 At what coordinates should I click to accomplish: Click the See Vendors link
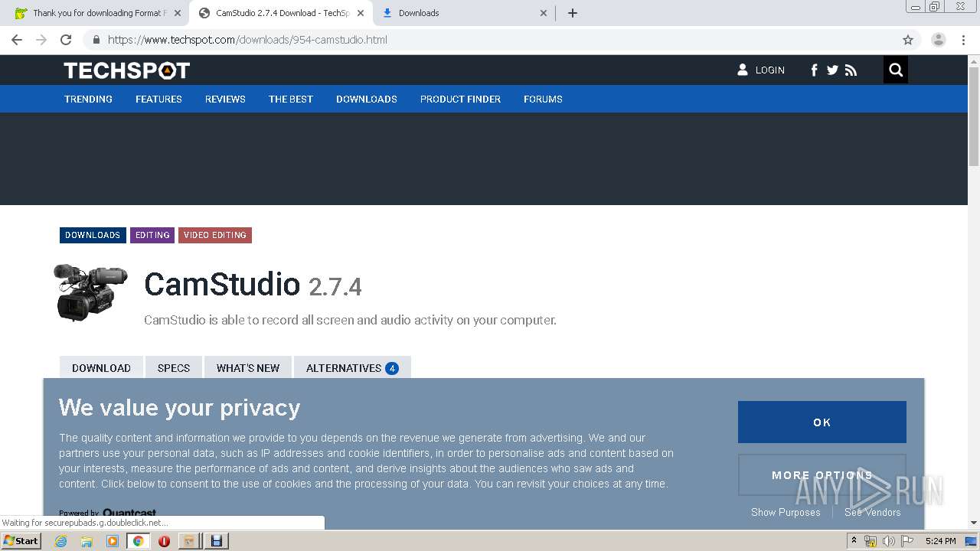tap(873, 512)
